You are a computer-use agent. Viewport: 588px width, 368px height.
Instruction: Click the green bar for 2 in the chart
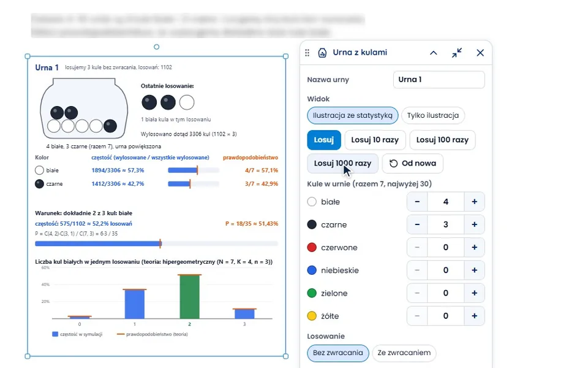pyautogui.click(x=189, y=297)
